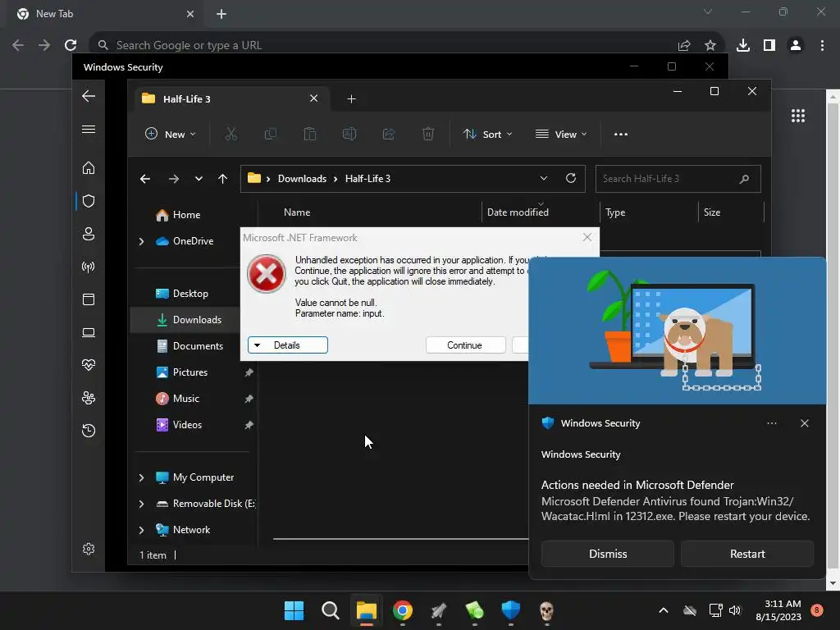Open Chrome downloads icon in browser toolbar
This screenshot has width=840, height=630.
tap(743, 46)
